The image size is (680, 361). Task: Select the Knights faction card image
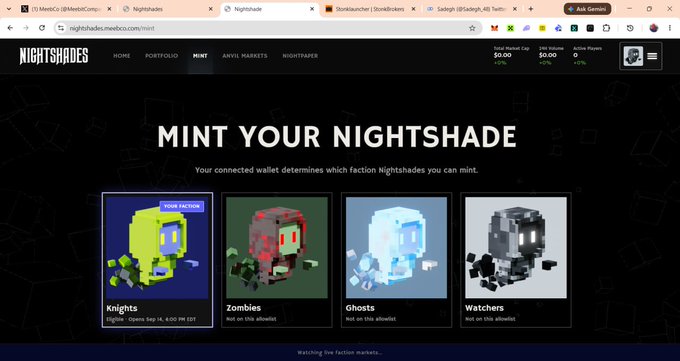(x=157, y=247)
